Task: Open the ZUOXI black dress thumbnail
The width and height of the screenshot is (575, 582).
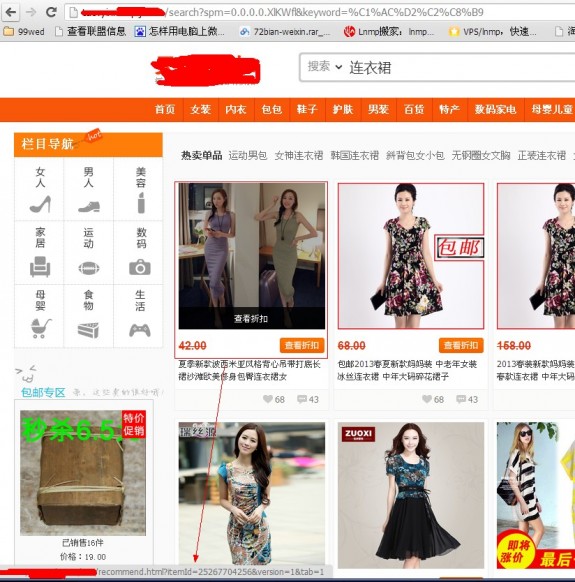Action: tap(411, 495)
